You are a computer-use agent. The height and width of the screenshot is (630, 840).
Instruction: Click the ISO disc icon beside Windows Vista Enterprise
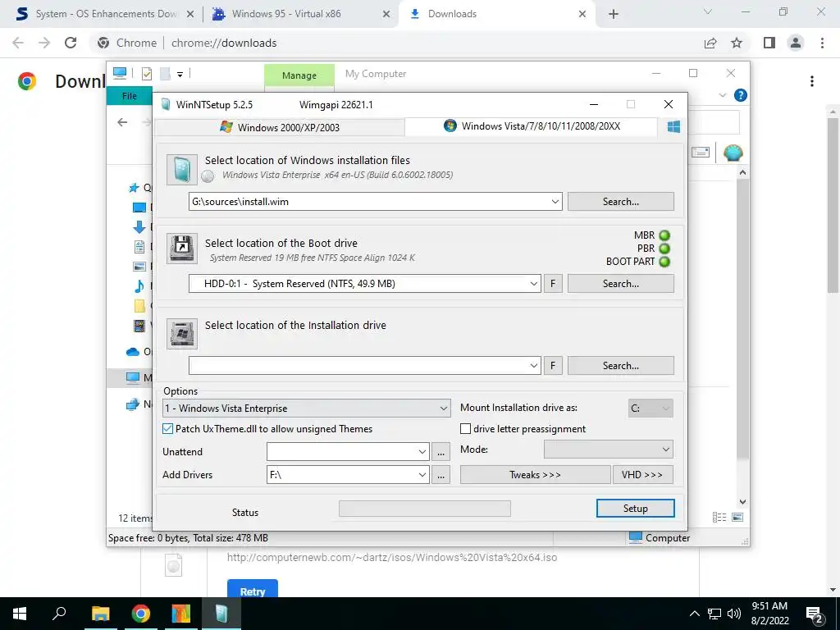(x=208, y=176)
